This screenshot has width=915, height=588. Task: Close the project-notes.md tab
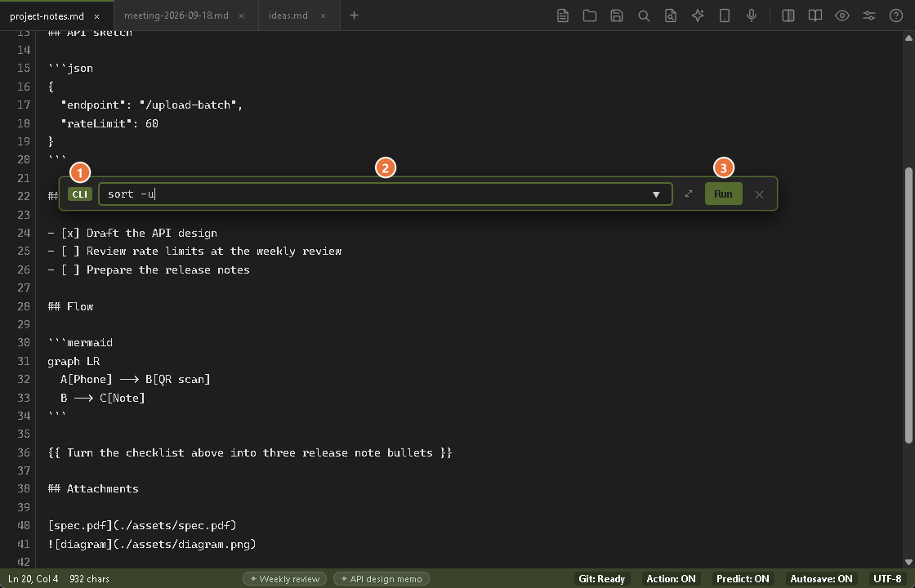coord(97,16)
